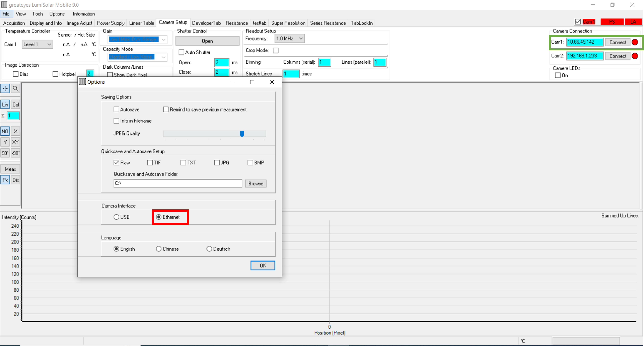
Task: Check the JPG format checkbox
Action: click(217, 163)
